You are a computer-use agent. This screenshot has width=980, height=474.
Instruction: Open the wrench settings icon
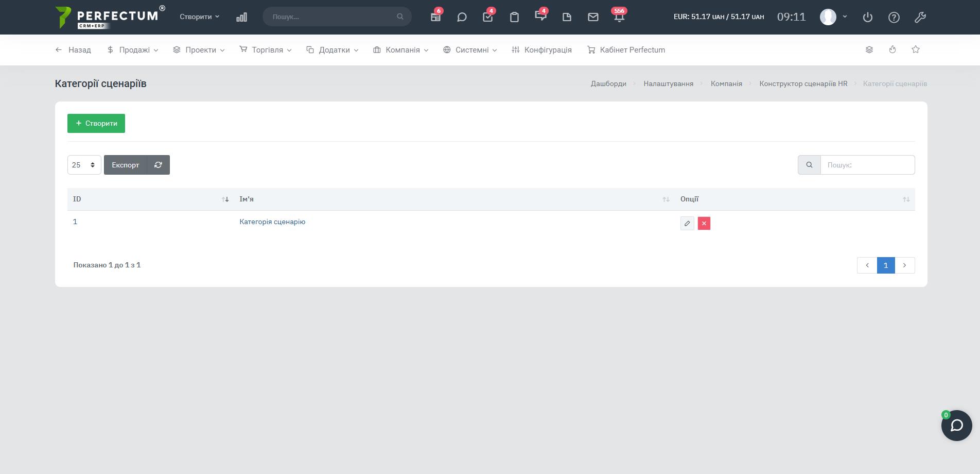(x=920, y=17)
